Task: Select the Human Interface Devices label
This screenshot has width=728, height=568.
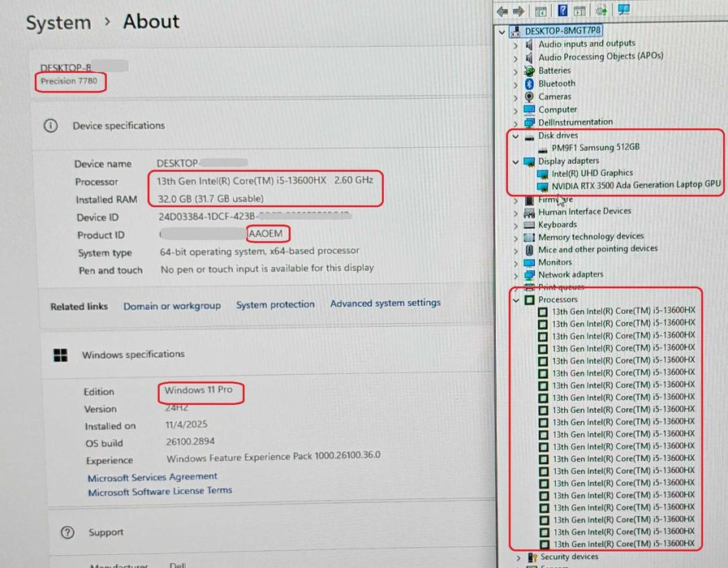Action: [584, 212]
